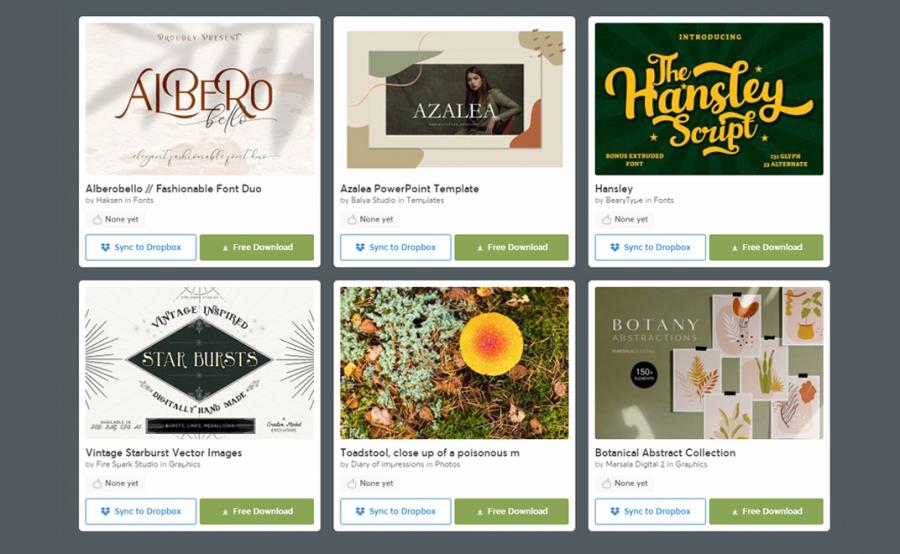900x554 pixels.
Task: Click Dropbox icon on the Hansley card
Action: click(x=615, y=247)
